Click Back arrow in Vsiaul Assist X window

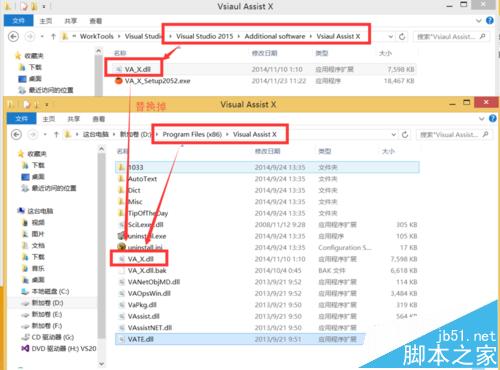[13, 36]
